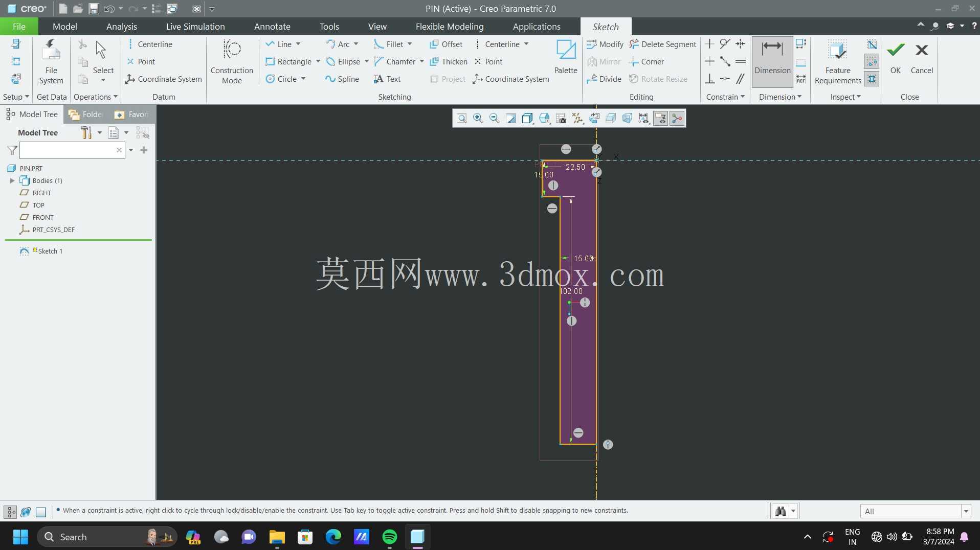This screenshot has height=550, width=980.
Task: Select the Spline tool
Action: (342, 79)
